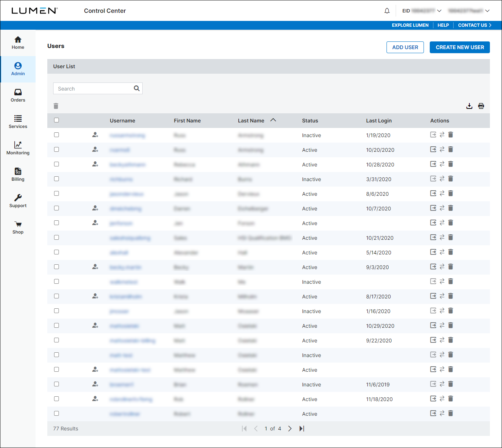
Task: Focus the Search input field
Action: coord(98,88)
